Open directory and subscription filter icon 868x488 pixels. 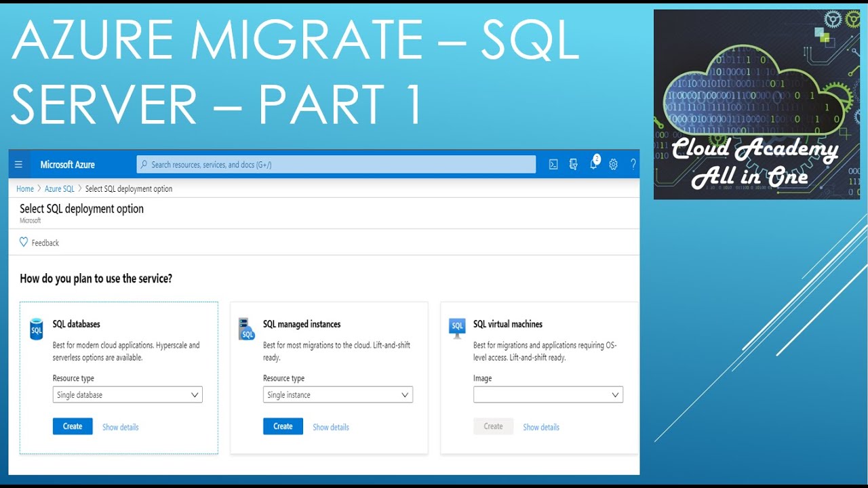574,165
